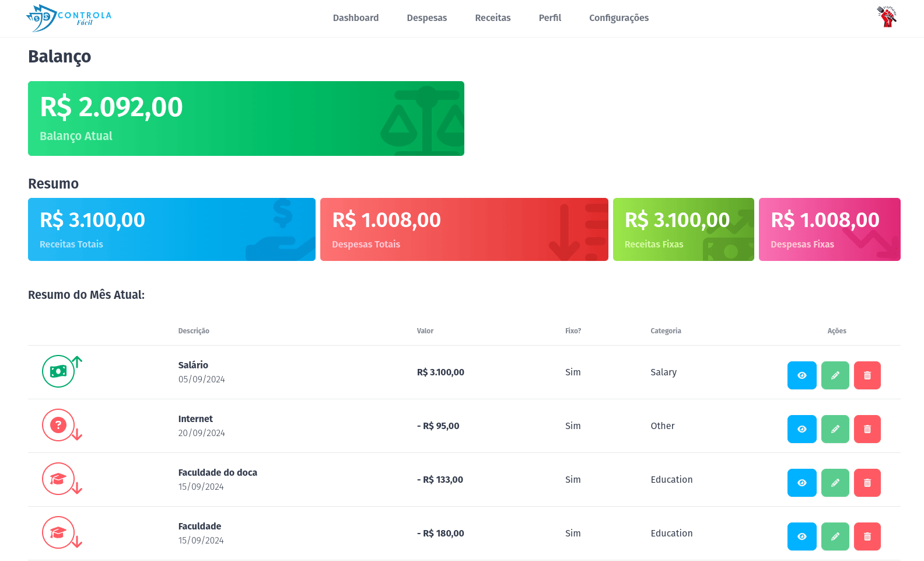View details of the 180,00 Faculdade entry
Screen dimensions: 924x561
click(x=801, y=536)
